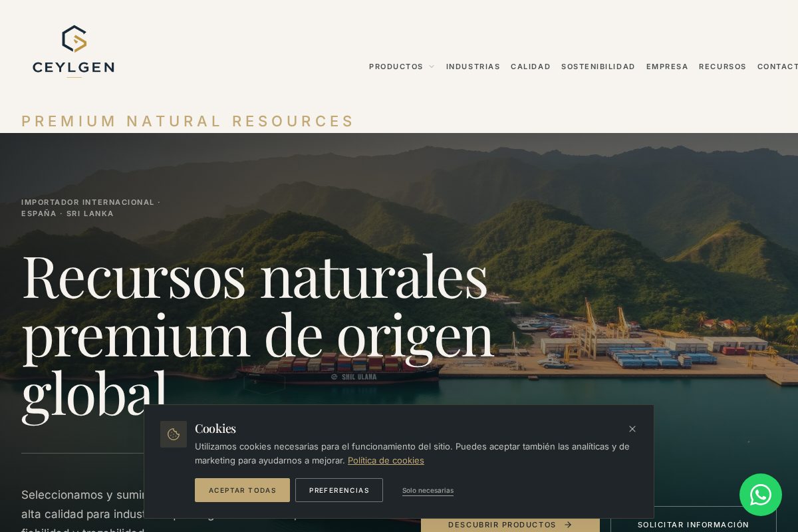Open cookie Preferencias button
The height and width of the screenshot is (532, 798).
(x=339, y=490)
